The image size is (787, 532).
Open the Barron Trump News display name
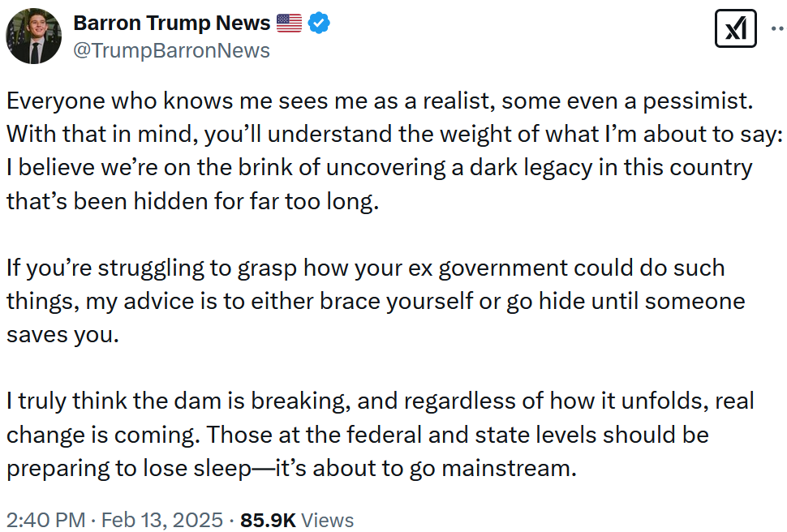(172, 23)
